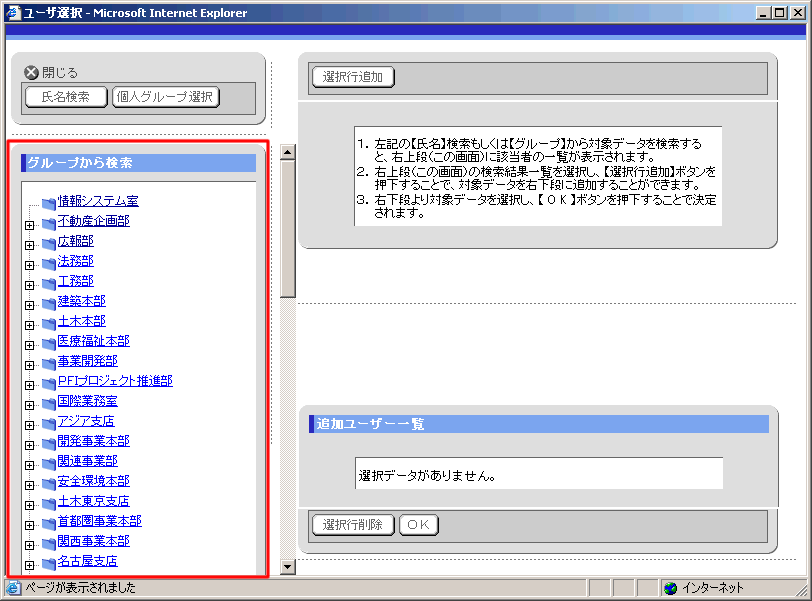Click the folder icon beside 首都圏事業本部
This screenshot has width=812, height=601.
(49, 524)
